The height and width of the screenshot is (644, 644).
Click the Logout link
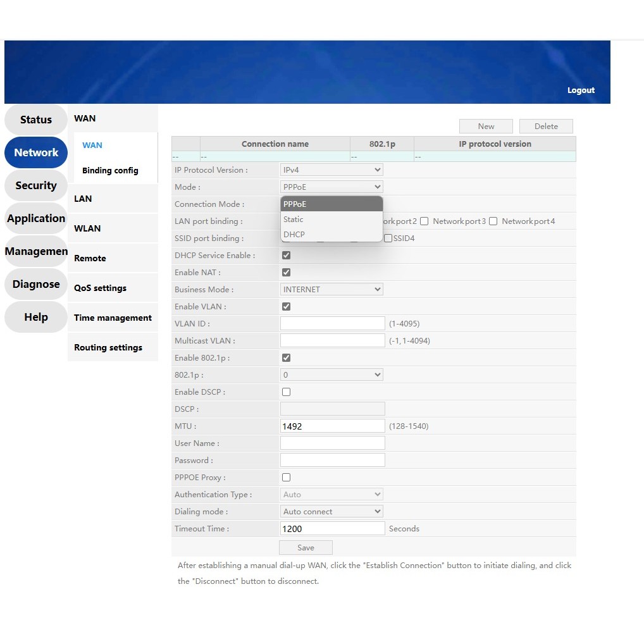click(x=581, y=90)
